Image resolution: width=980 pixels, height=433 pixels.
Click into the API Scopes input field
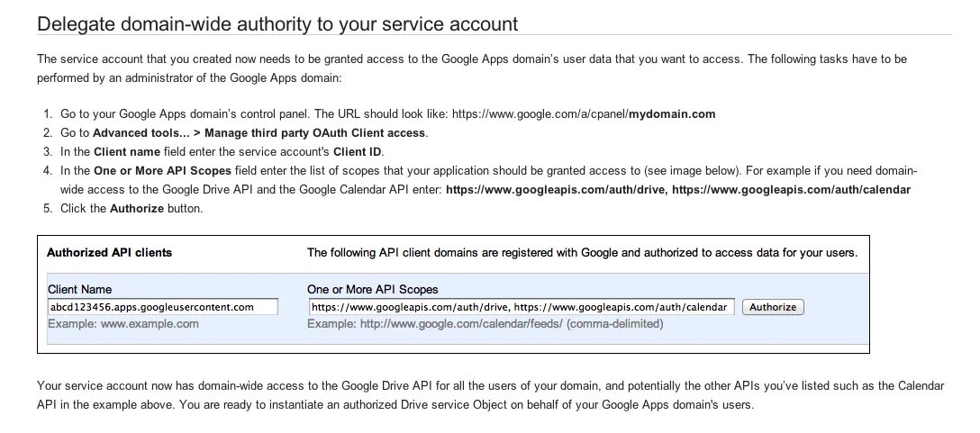pyautogui.click(x=521, y=307)
